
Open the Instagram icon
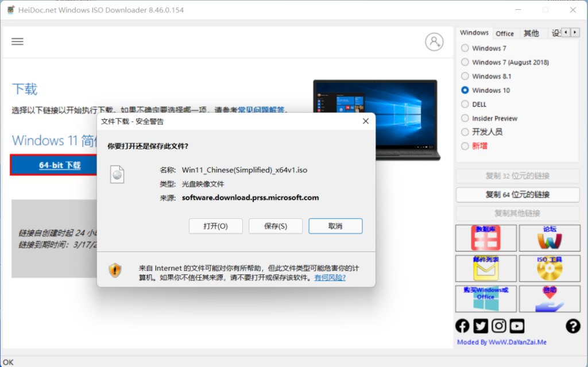point(499,326)
